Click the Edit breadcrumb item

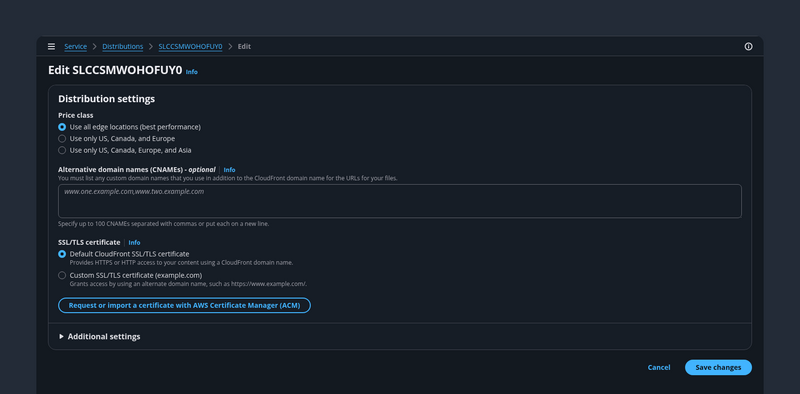click(244, 46)
